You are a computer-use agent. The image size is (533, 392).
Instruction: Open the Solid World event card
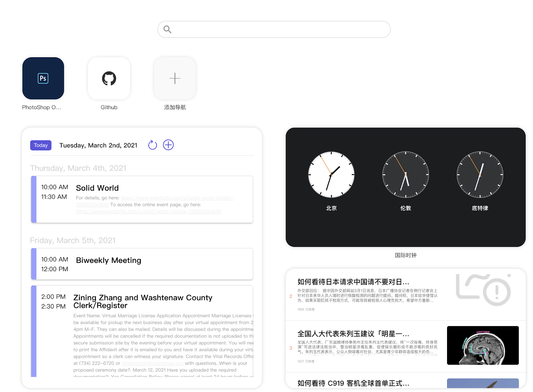142,199
